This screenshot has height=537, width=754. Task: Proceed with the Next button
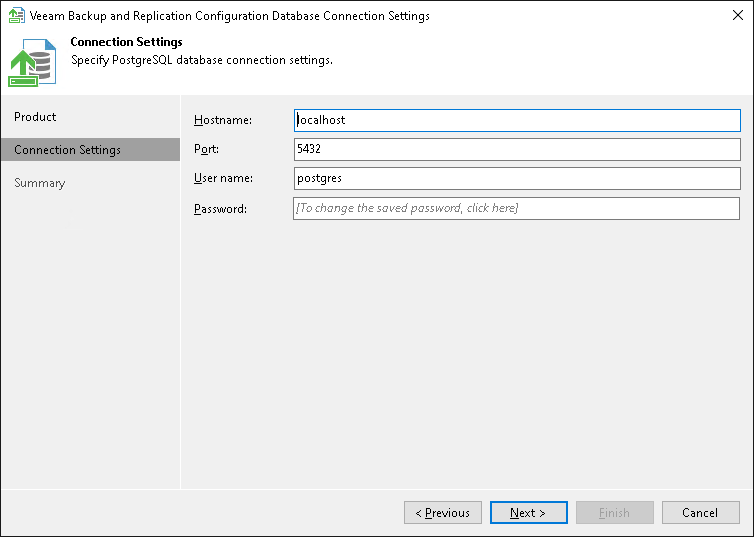[528, 512]
